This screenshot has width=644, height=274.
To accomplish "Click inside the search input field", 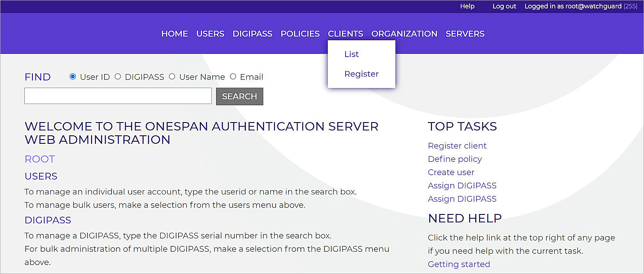I will point(118,96).
